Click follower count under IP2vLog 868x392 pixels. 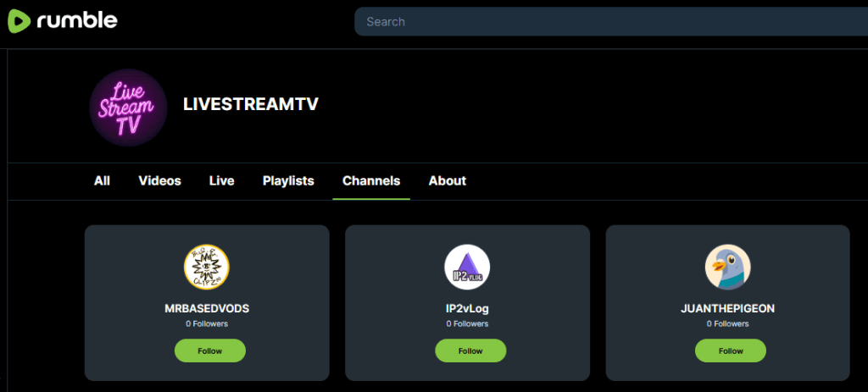(x=467, y=323)
